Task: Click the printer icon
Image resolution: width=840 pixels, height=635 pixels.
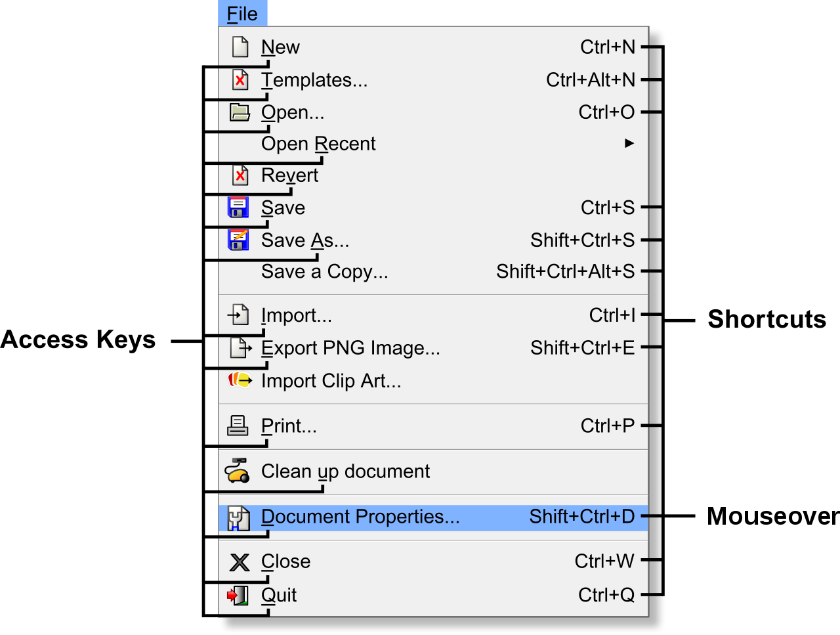Action: (x=238, y=426)
